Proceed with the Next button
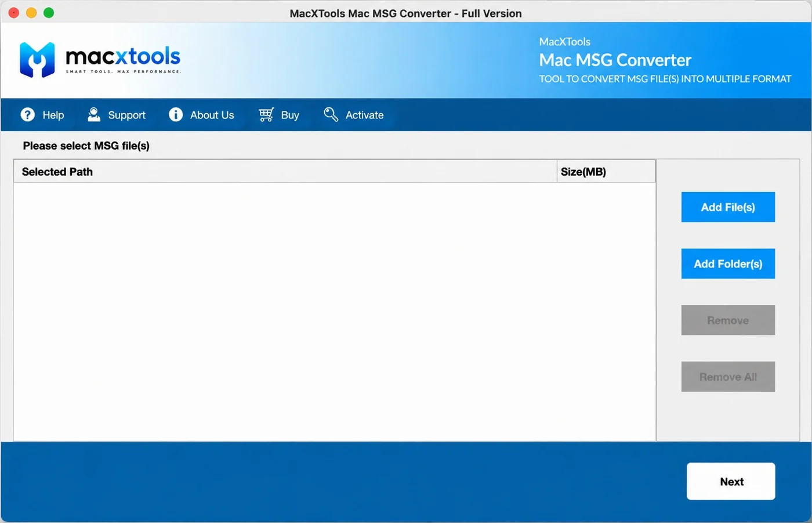 731,481
